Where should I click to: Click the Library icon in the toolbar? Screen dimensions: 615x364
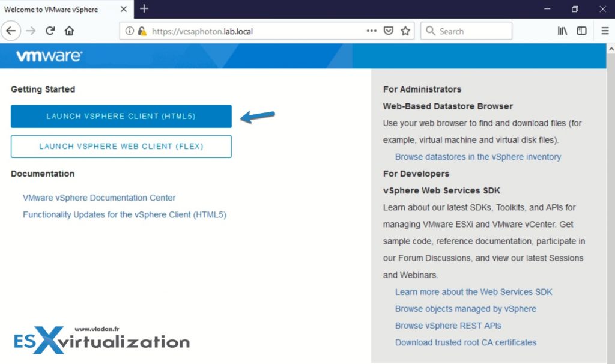(x=562, y=31)
